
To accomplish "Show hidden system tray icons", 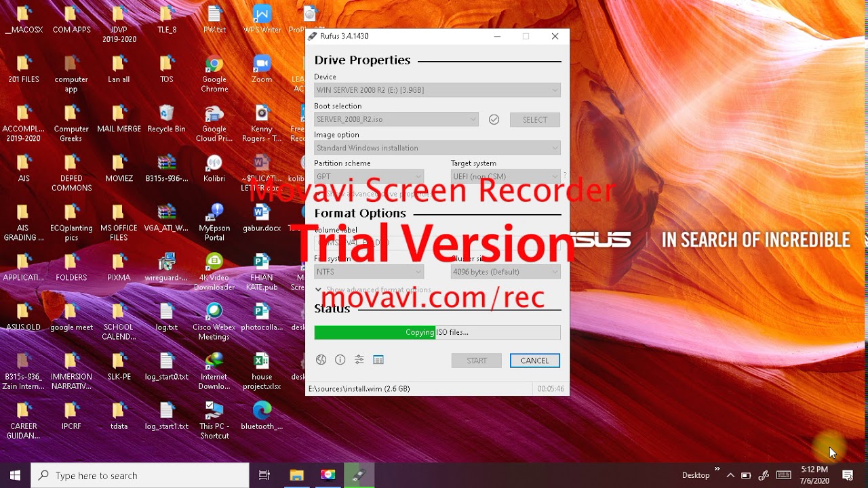I will (x=730, y=475).
